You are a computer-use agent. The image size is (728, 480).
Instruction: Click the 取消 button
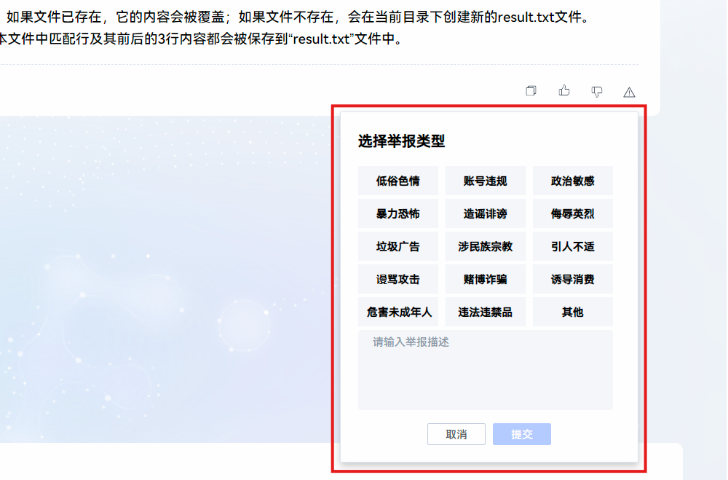coord(456,434)
